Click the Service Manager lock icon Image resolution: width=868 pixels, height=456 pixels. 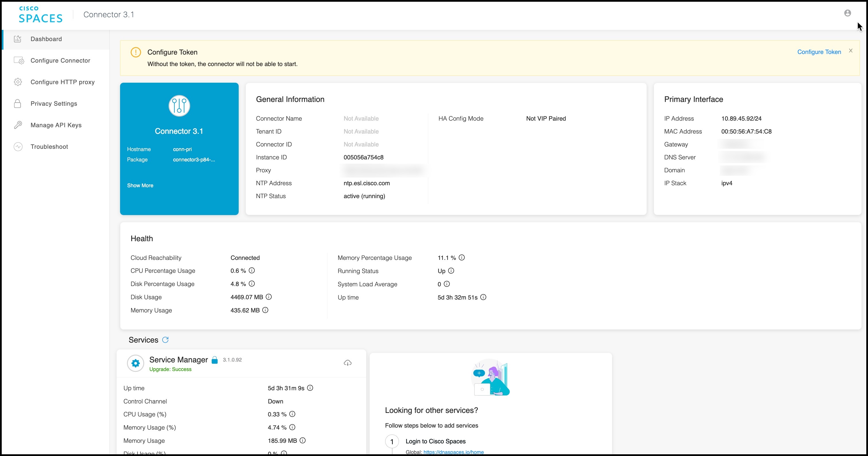coord(215,360)
